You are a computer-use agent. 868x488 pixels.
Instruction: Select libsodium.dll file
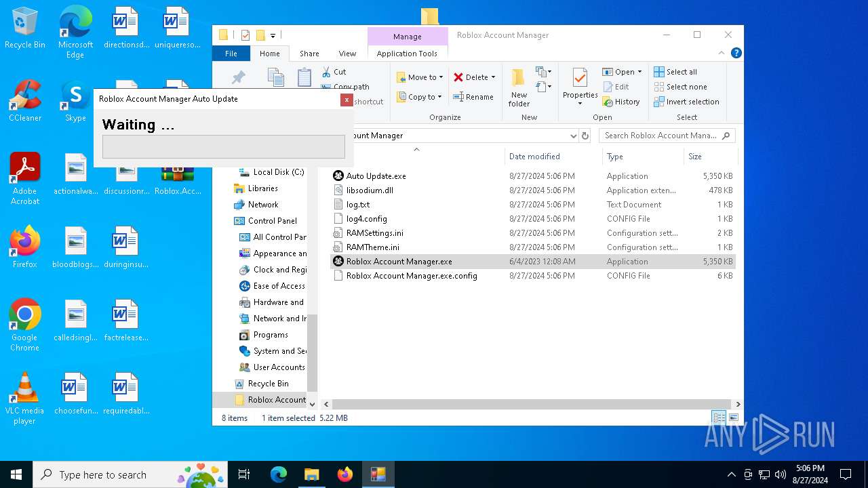tap(532, 190)
